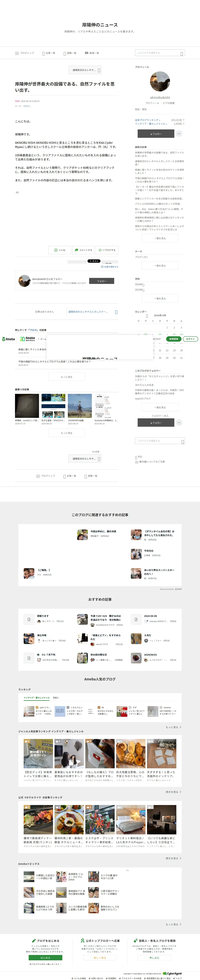
Task: Go to the previous month in the calendar
Action: pyautogui.click(x=147, y=316)
